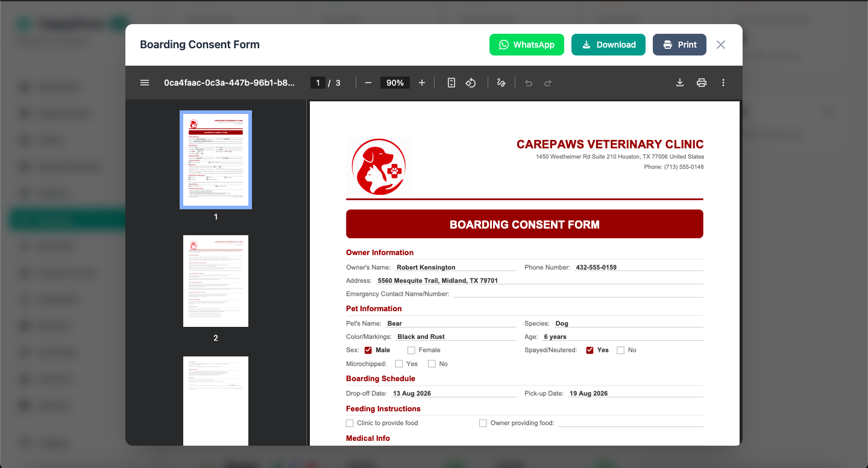Close the Boarding Consent Form dialog

pyautogui.click(x=721, y=45)
